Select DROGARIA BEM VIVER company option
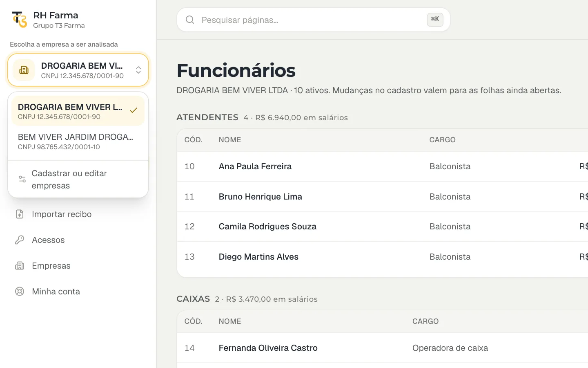Screen dimensions: 588x368 [78, 111]
